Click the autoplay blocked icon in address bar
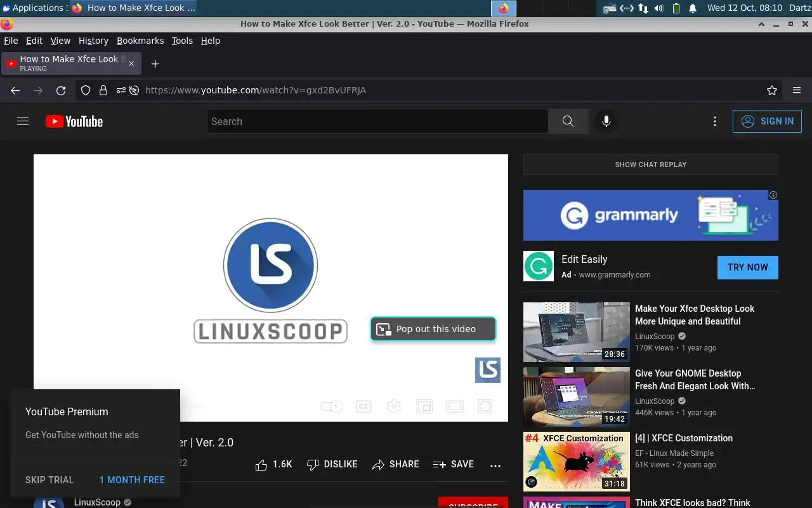Viewport: 812px width, 508px height. click(134, 90)
